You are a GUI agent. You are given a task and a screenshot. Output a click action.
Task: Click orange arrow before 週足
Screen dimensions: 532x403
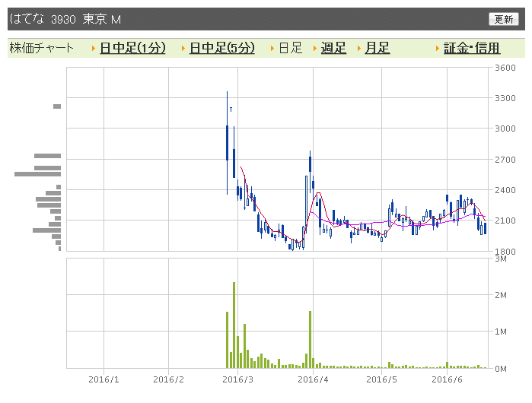315,49
